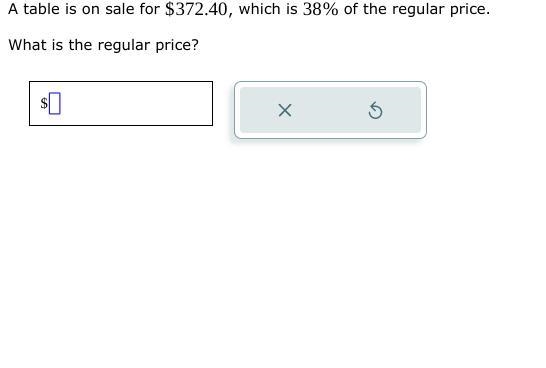Clear the answer with the X icon
Screen dimensions: 546x368
tap(285, 110)
